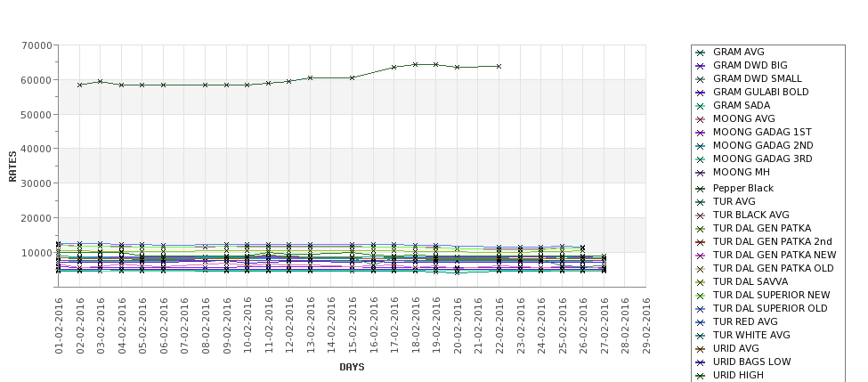Click the 29-02-2016 x-axis date label
Viewport: 868px width, 382px height.
(x=646, y=326)
